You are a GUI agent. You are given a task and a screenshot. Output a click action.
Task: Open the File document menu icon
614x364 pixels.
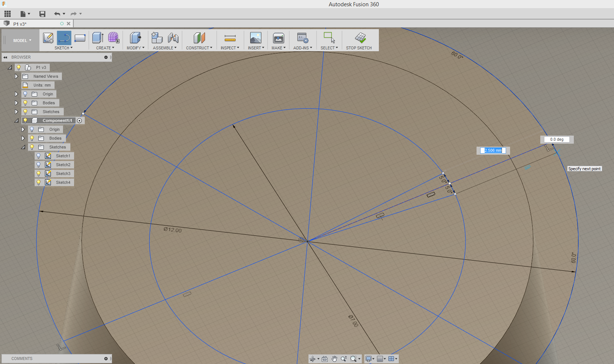[25, 14]
